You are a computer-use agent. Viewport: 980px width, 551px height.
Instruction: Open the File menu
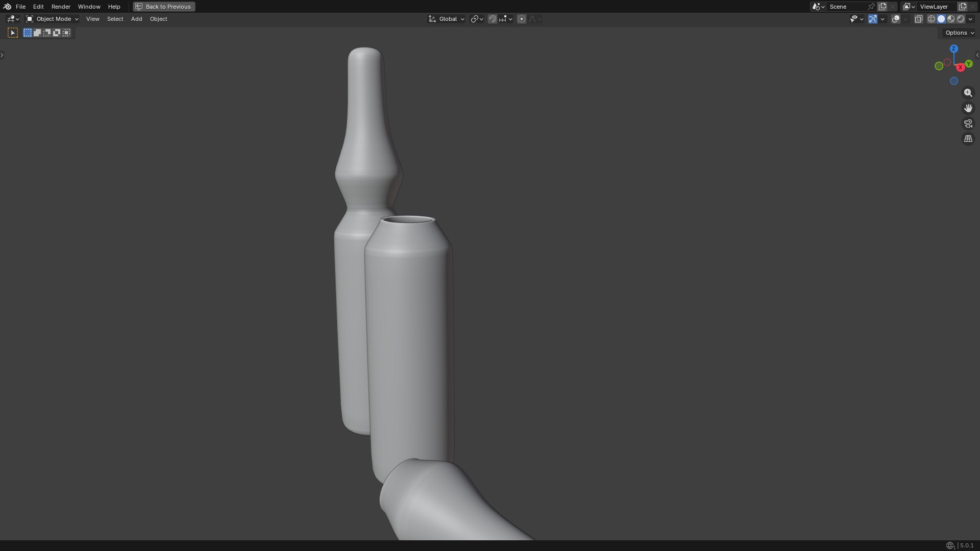[x=20, y=7]
